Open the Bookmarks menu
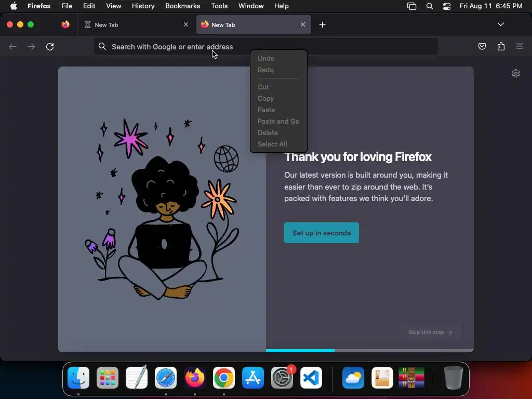 182,6
